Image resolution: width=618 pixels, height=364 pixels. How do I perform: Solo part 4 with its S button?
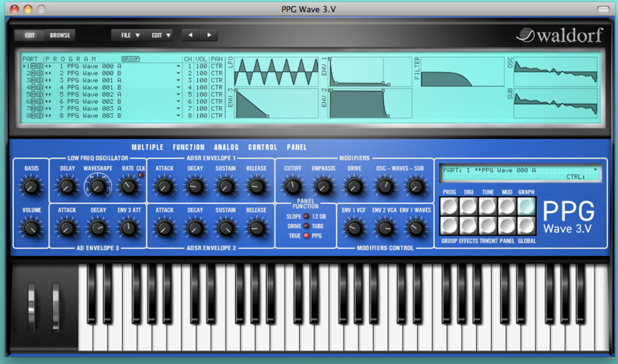pos(39,88)
